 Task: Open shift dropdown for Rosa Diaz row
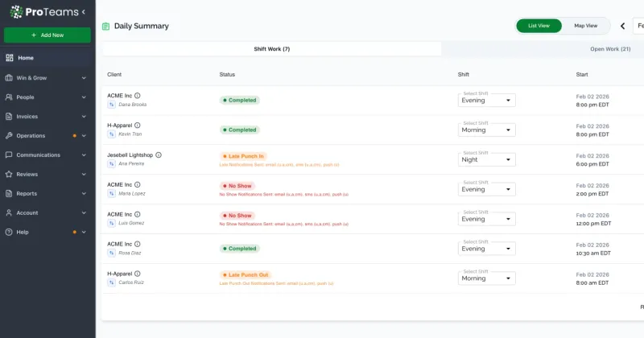click(487, 249)
